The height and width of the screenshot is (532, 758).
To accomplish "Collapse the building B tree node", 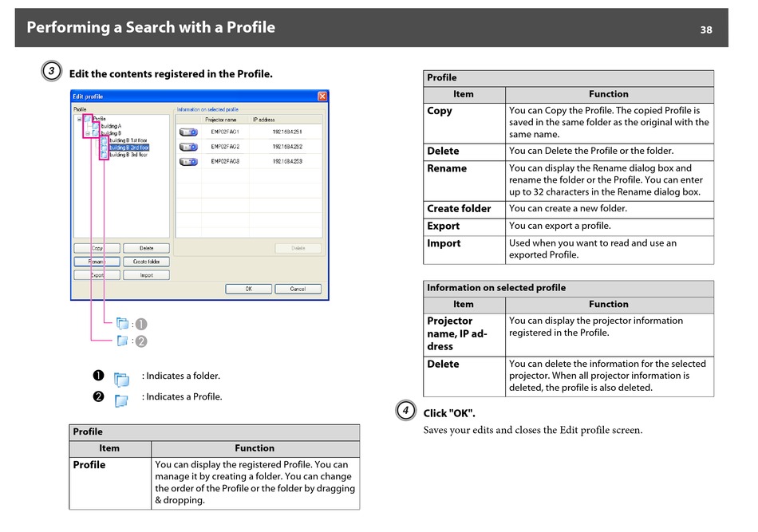I will point(88,133).
